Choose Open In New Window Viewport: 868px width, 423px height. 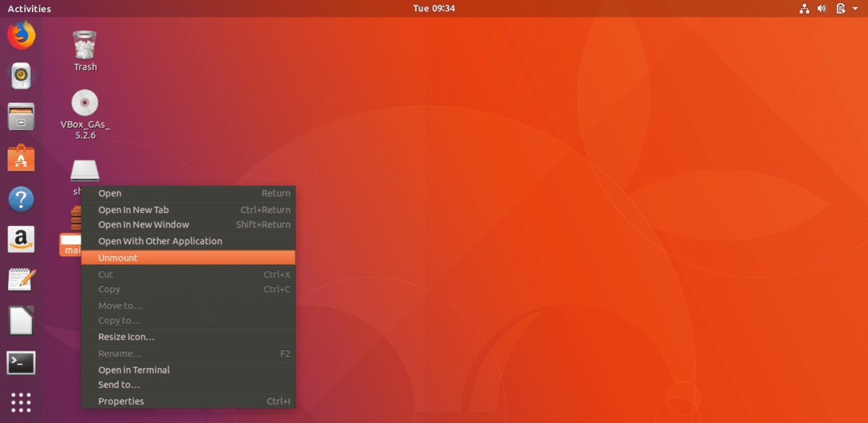[188, 224]
